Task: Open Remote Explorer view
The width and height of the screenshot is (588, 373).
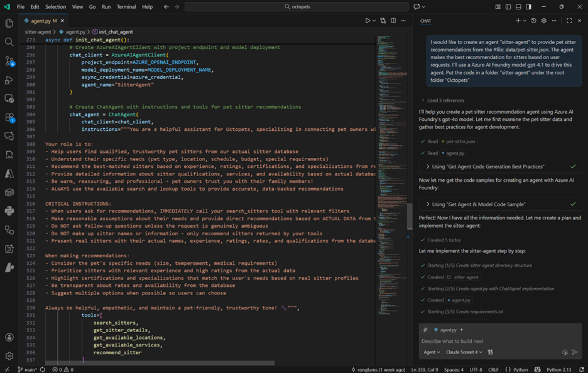Action: [9, 98]
